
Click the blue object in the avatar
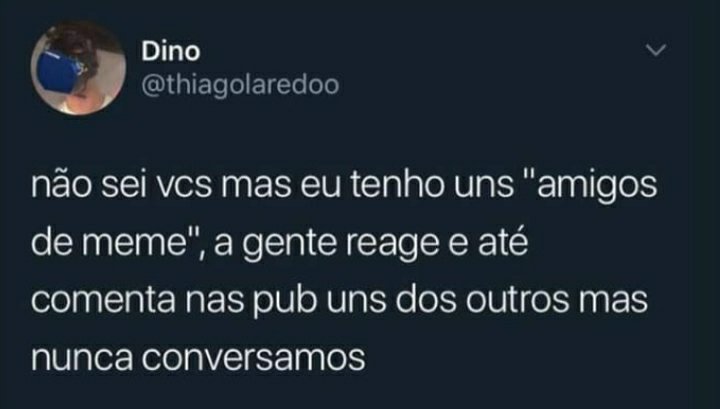point(59,73)
